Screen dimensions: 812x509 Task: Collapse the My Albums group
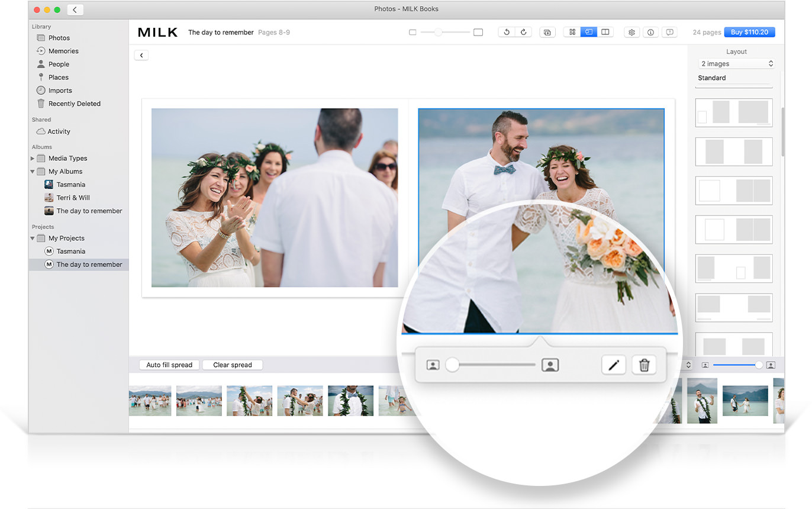pyautogui.click(x=32, y=171)
